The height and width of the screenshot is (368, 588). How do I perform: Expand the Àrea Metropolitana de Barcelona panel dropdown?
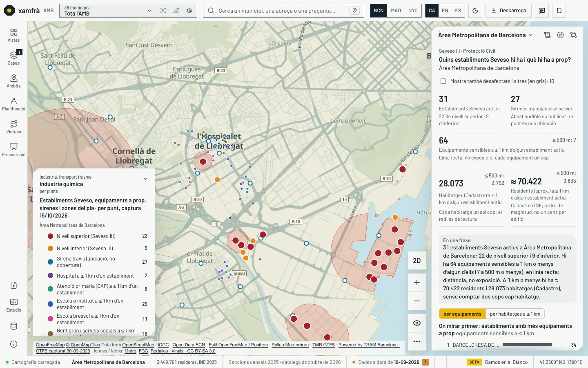pos(485,35)
